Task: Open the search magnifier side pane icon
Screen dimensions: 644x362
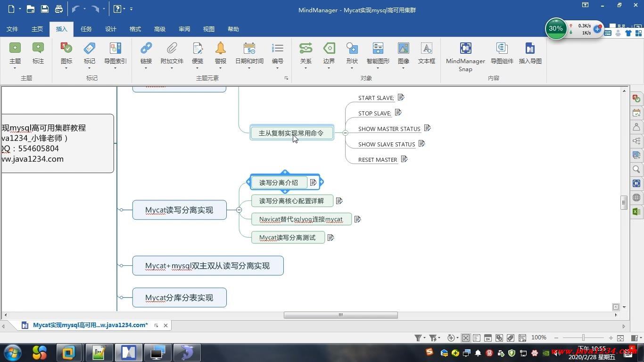Action: (636, 169)
